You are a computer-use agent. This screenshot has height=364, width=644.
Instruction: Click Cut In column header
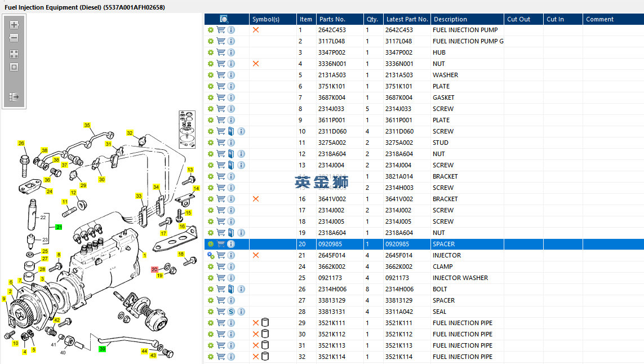tap(563, 19)
